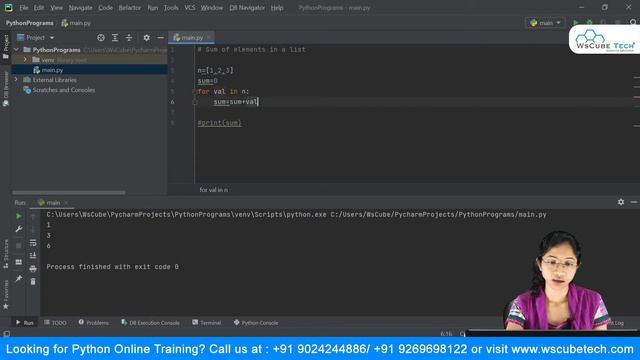Screen dimensions: 640x360
Task: Click the Stop process square icon
Action: point(19,245)
